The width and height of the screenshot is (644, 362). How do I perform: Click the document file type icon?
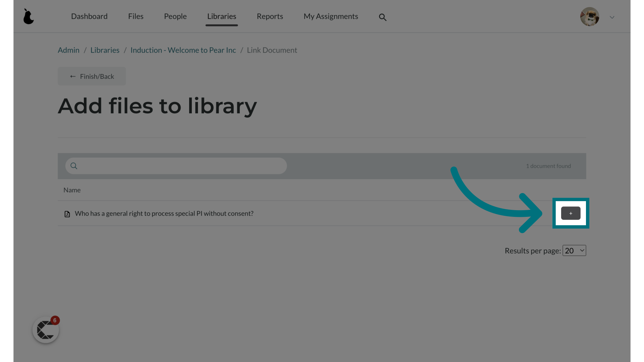67,214
